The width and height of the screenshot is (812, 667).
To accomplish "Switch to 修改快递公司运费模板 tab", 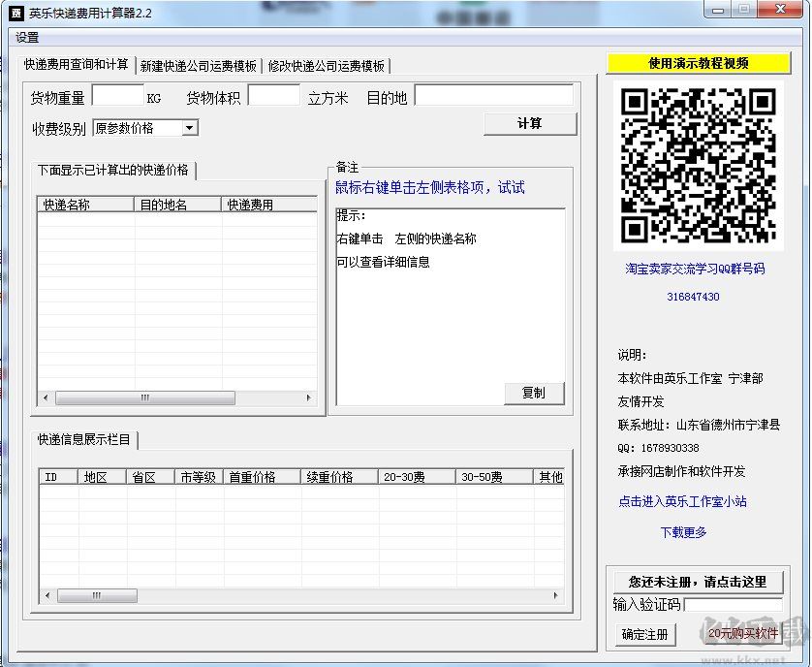I will (327, 66).
